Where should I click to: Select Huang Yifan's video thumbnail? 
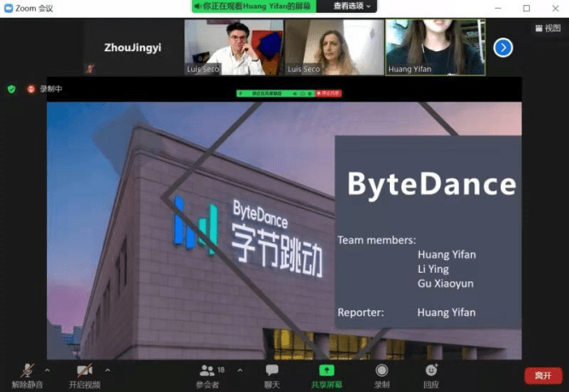pos(435,48)
